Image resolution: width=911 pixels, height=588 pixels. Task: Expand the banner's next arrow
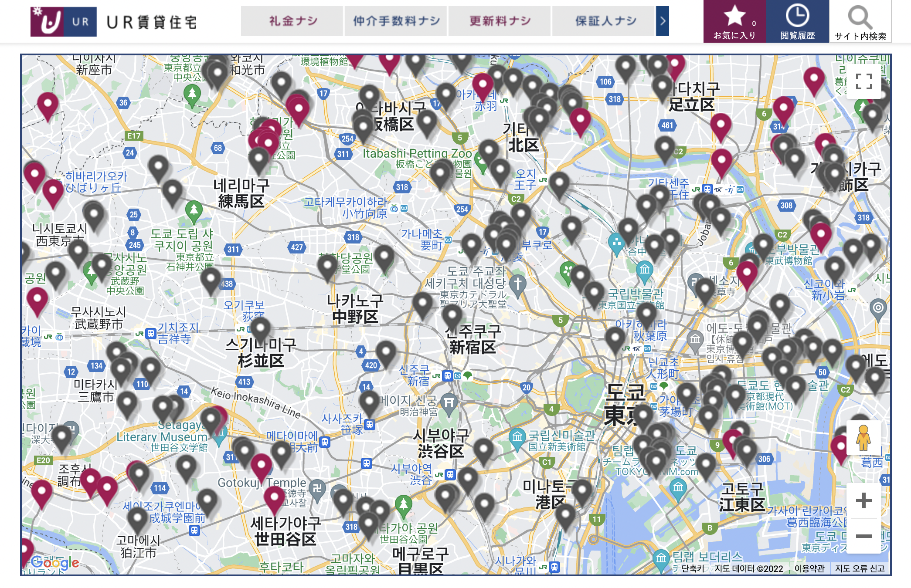point(662,21)
